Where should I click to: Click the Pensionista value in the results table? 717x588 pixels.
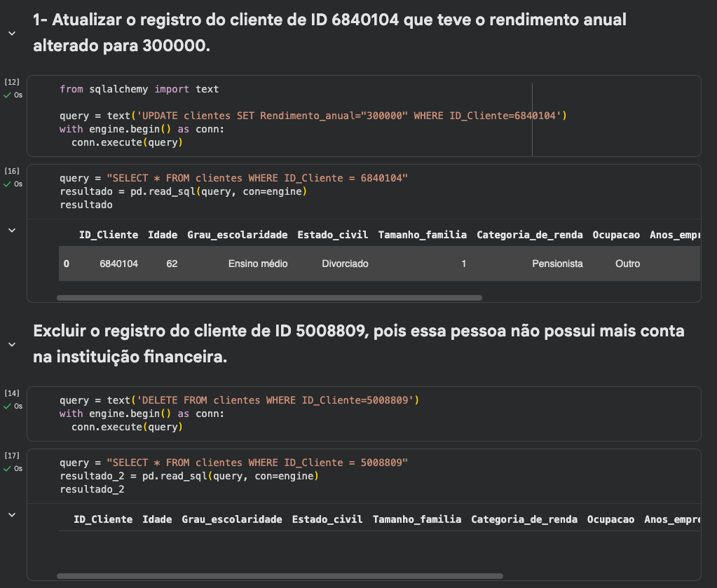559,264
